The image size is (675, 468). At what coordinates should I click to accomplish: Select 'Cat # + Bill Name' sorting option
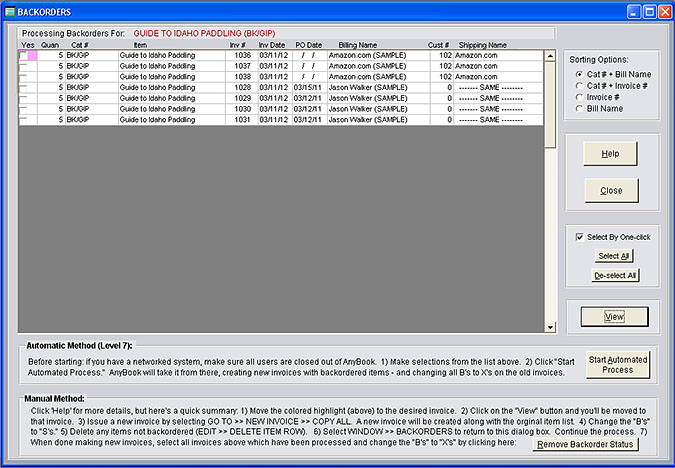(580, 75)
